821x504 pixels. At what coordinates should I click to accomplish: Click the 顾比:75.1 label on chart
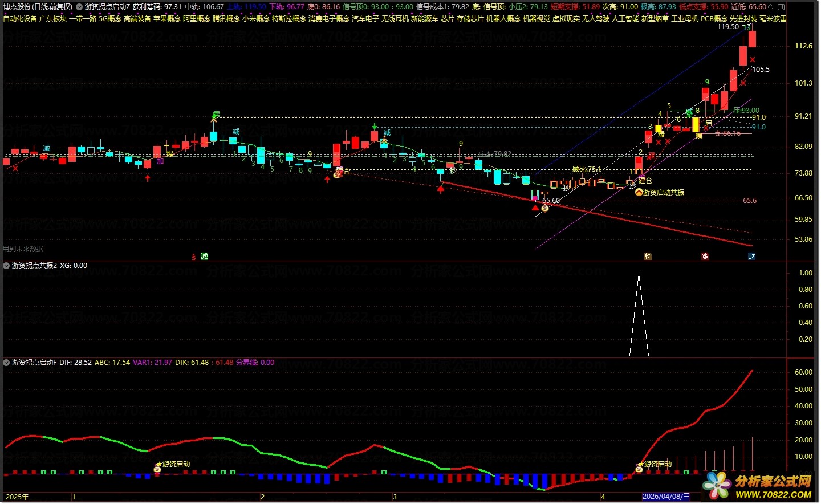587,169
